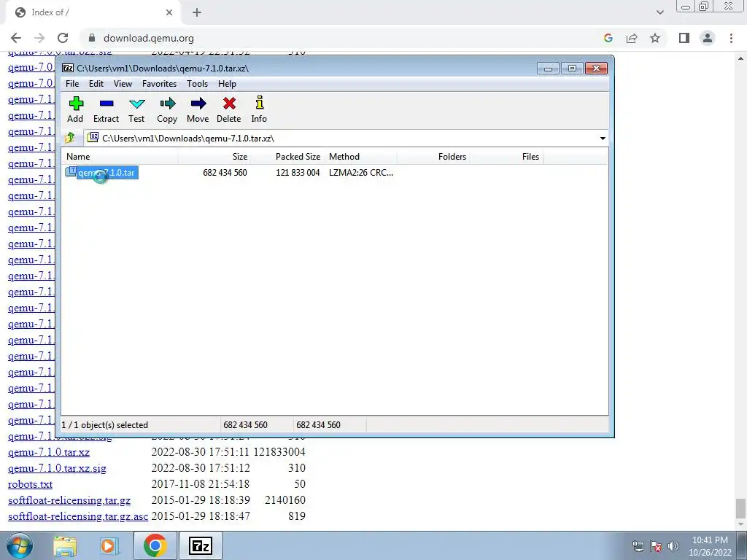Click the Add toolbar icon in 7-Zip
This screenshot has height=560, width=747.
point(76,109)
